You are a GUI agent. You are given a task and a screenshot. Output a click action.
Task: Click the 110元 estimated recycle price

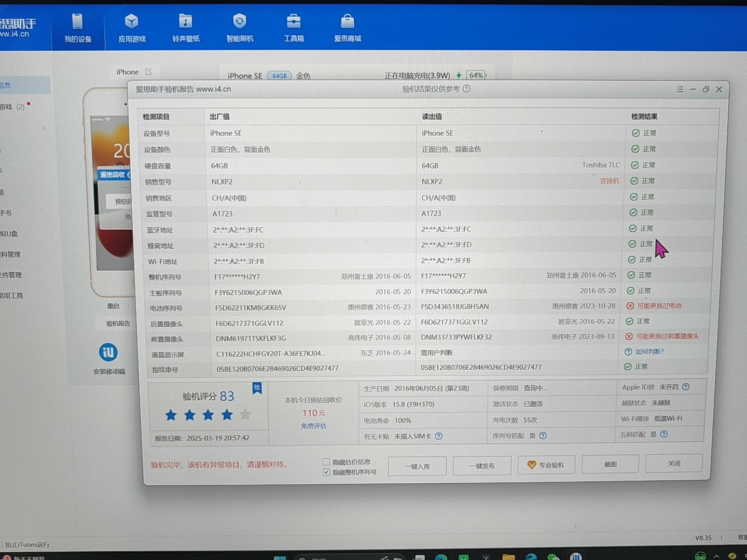314,413
